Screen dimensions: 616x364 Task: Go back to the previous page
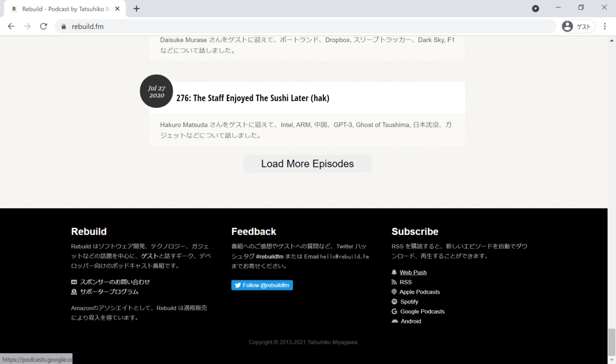(x=11, y=26)
